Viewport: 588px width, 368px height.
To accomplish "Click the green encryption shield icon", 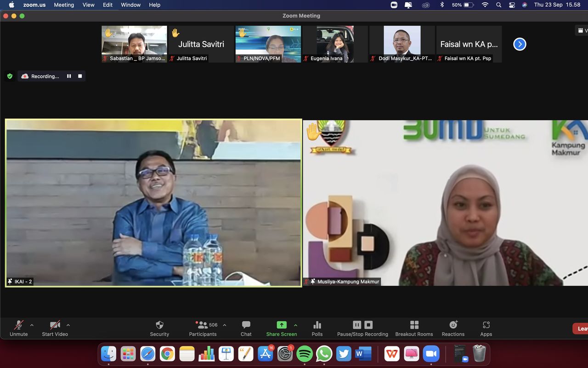I will [10, 76].
